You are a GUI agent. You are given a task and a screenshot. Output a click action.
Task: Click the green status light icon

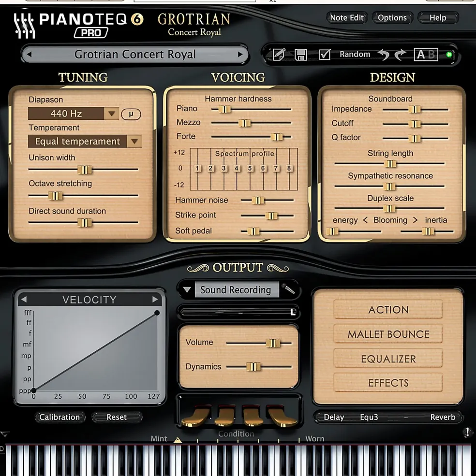pos(449,55)
